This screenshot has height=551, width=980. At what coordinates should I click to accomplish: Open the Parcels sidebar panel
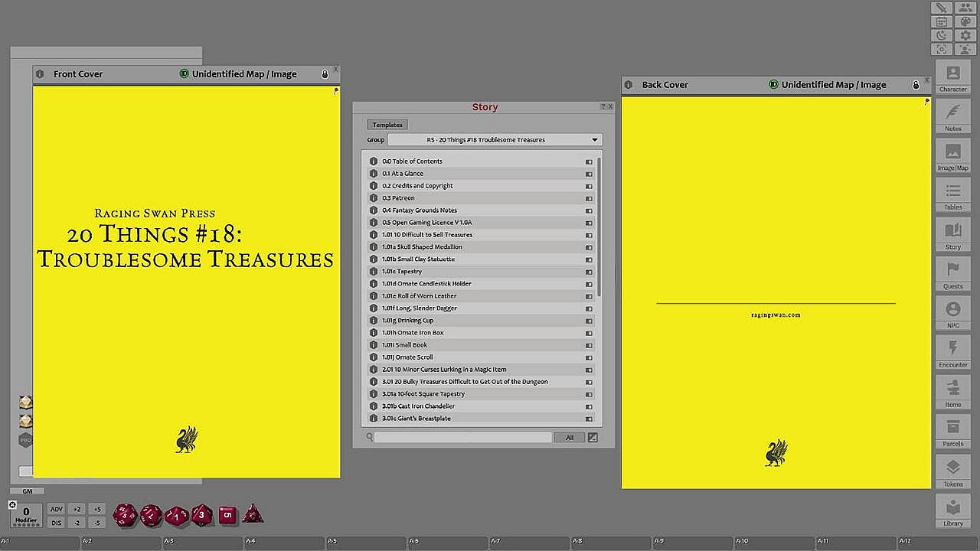[x=953, y=432]
